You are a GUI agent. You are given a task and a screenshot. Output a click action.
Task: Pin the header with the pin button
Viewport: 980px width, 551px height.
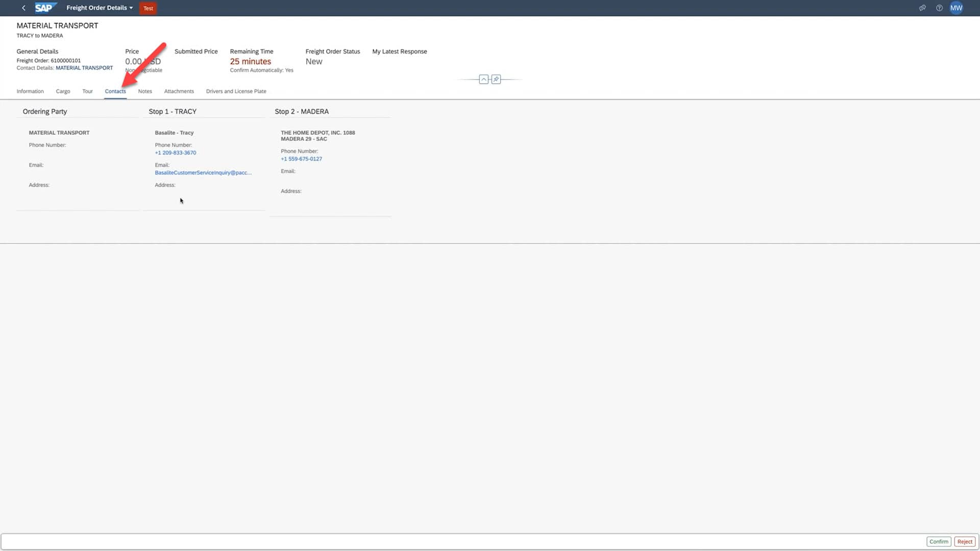(x=496, y=79)
